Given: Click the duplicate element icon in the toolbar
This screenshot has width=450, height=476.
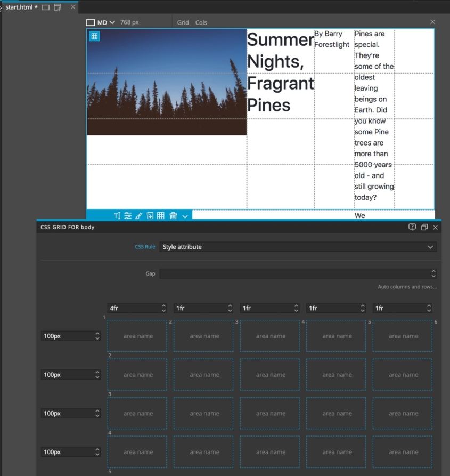Looking at the screenshot, I should (x=151, y=216).
